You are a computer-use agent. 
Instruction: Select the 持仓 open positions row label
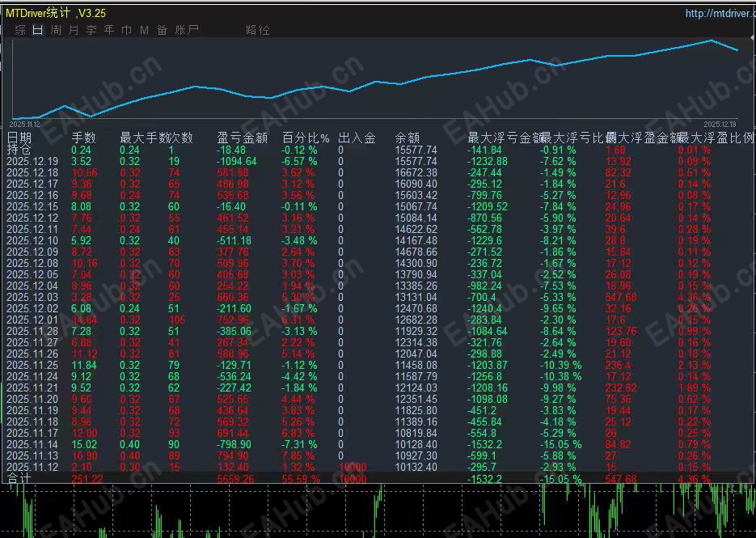(19, 150)
